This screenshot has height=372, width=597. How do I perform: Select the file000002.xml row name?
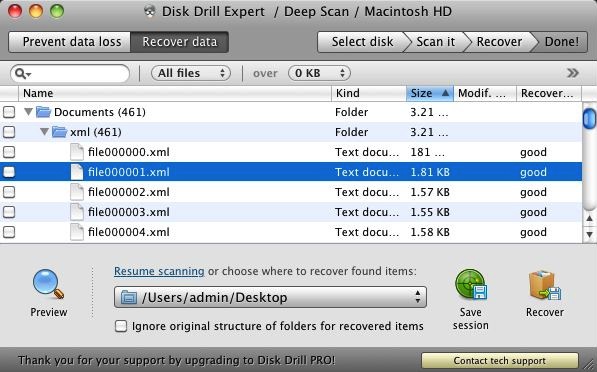129,192
